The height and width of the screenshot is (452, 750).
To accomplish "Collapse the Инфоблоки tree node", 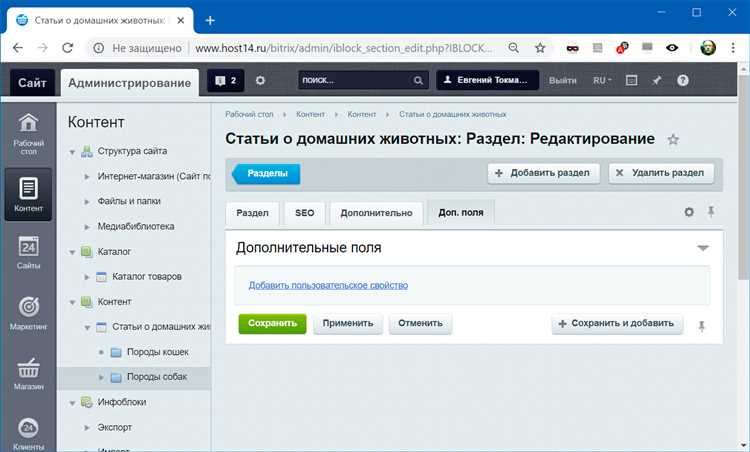I will [72, 403].
